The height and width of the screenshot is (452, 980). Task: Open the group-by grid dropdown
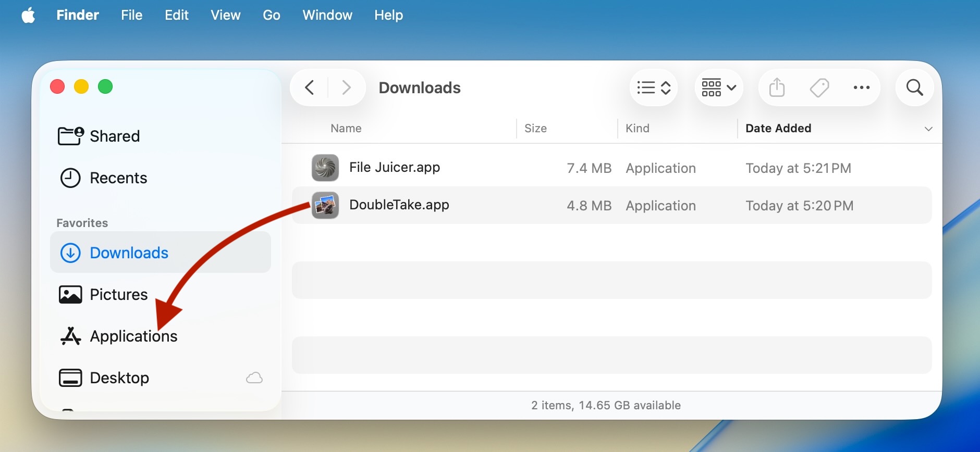tap(719, 87)
